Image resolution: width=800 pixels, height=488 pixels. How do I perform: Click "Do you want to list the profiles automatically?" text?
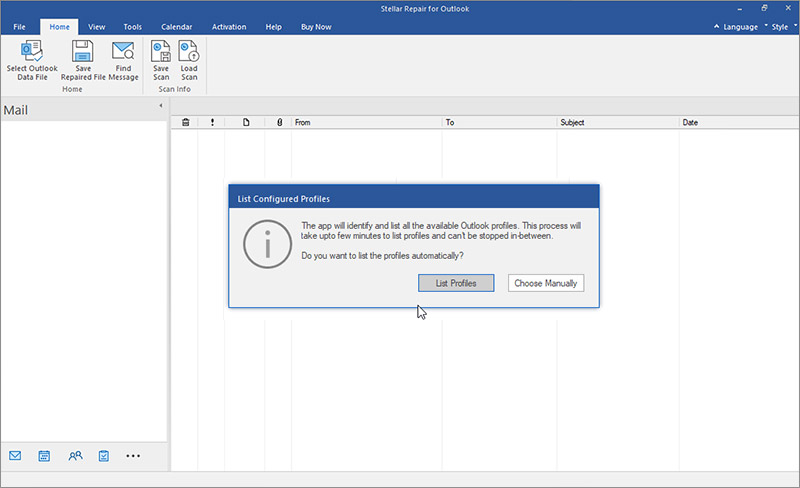click(x=382, y=256)
